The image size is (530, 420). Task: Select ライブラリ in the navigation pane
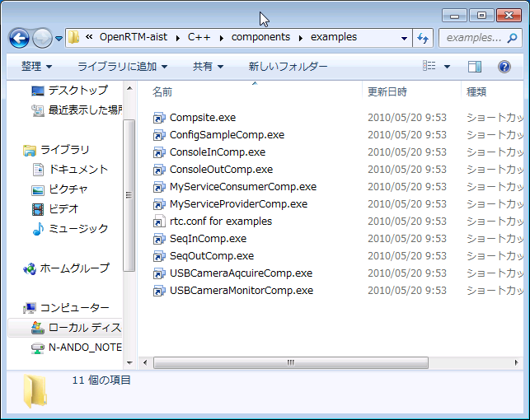[x=56, y=150]
